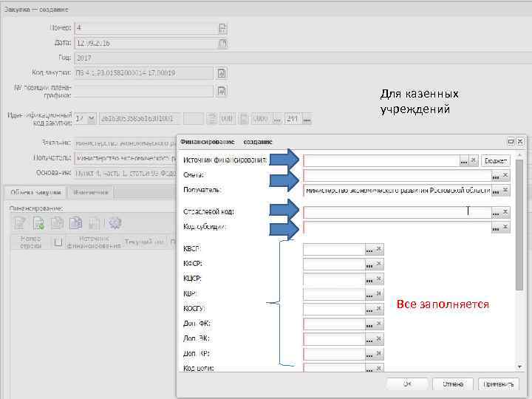
Task: Generate number icon beside Номер field
Action: coord(222,28)
